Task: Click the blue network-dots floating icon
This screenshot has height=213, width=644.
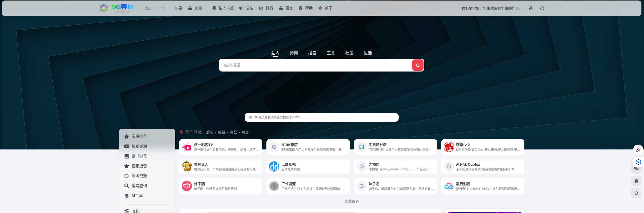Action: 638,162
